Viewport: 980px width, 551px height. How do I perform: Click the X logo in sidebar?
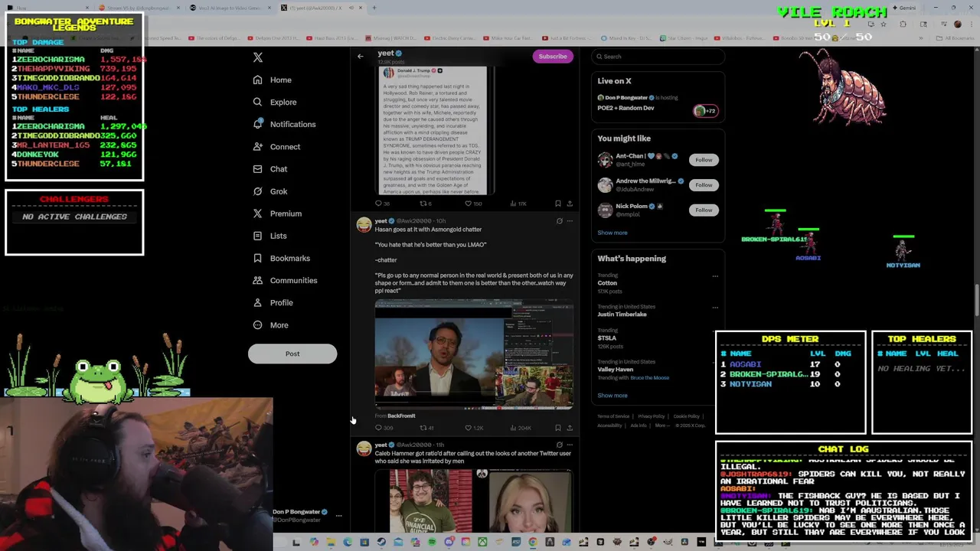[258, 57]
